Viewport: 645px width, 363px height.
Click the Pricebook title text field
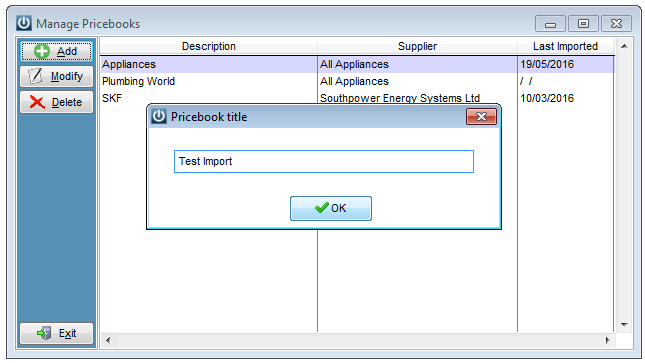[x=324, y=161]
